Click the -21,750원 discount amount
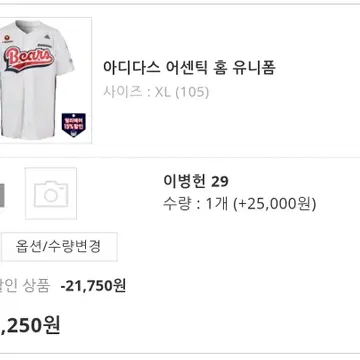Viewport: 360px width, 360px height. (x=93, y=286)
